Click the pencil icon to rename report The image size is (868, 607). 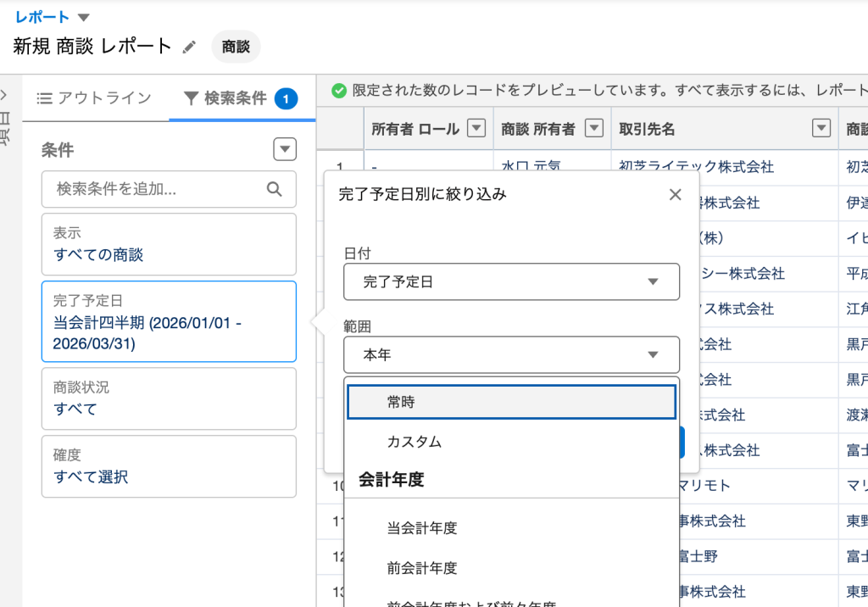189,47
